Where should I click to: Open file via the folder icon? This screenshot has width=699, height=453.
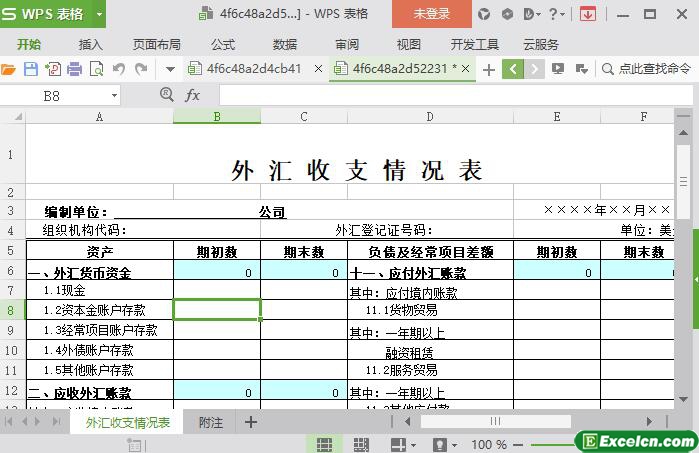click(x=8, y=69)
